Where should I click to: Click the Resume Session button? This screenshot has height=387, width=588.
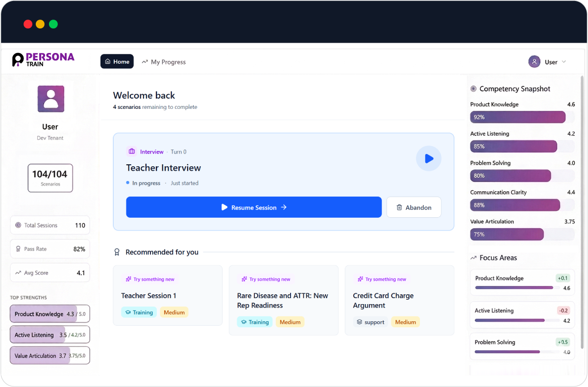tap(254, 207)
